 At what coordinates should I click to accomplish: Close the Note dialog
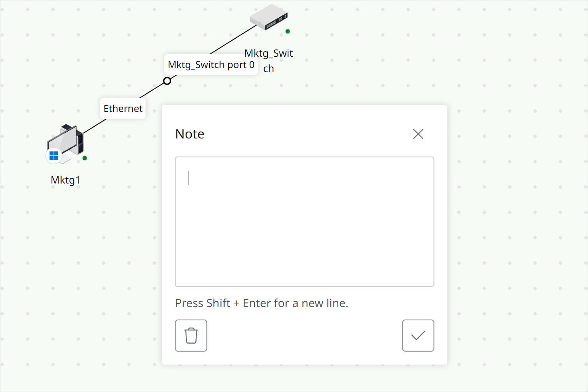[x=418, y=134]
